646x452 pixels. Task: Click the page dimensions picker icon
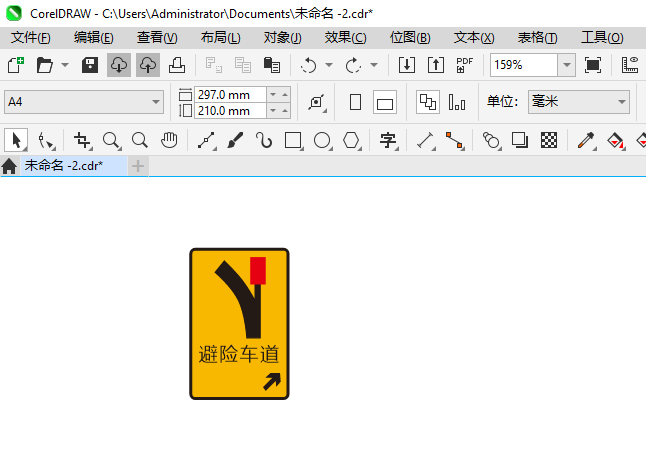pyautogui.click(x=317, y=102)
